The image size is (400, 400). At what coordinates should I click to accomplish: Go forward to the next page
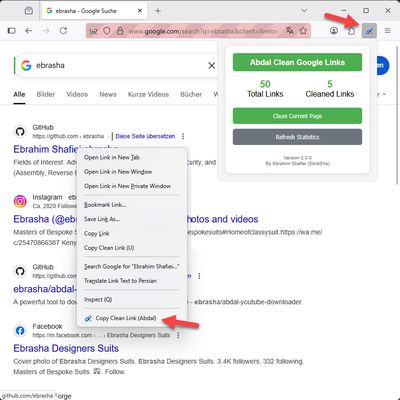pyautogui.click(x=46, y=31)
